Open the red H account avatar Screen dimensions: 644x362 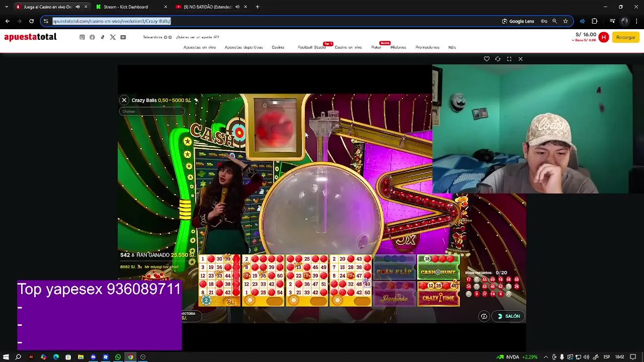[604, 37]
